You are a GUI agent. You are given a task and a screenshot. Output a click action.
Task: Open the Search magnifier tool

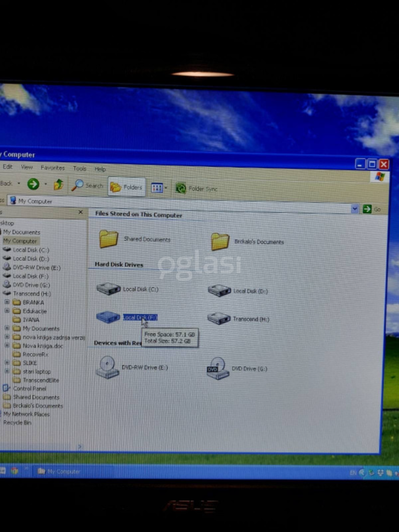coord(77,185)
